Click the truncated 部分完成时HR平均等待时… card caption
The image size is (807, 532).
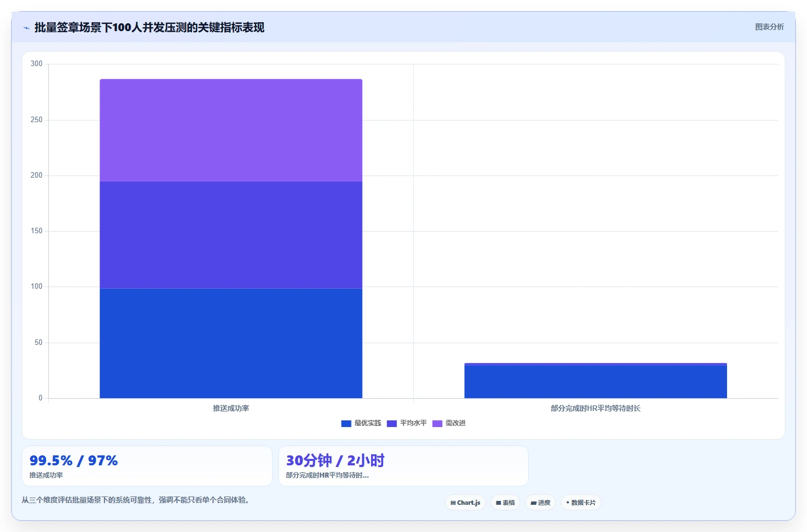[327, 475]
